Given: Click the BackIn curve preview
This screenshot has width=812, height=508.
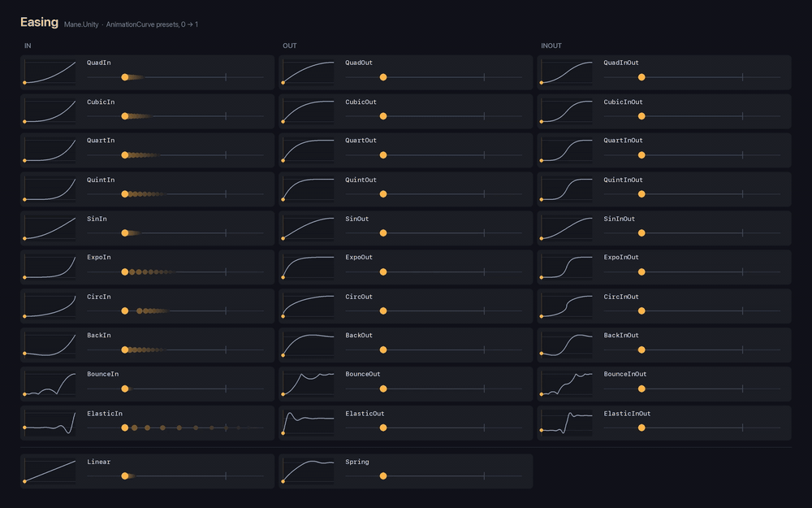Looking at the screenshot, I should pyautogui.click(x=50, y=345).
